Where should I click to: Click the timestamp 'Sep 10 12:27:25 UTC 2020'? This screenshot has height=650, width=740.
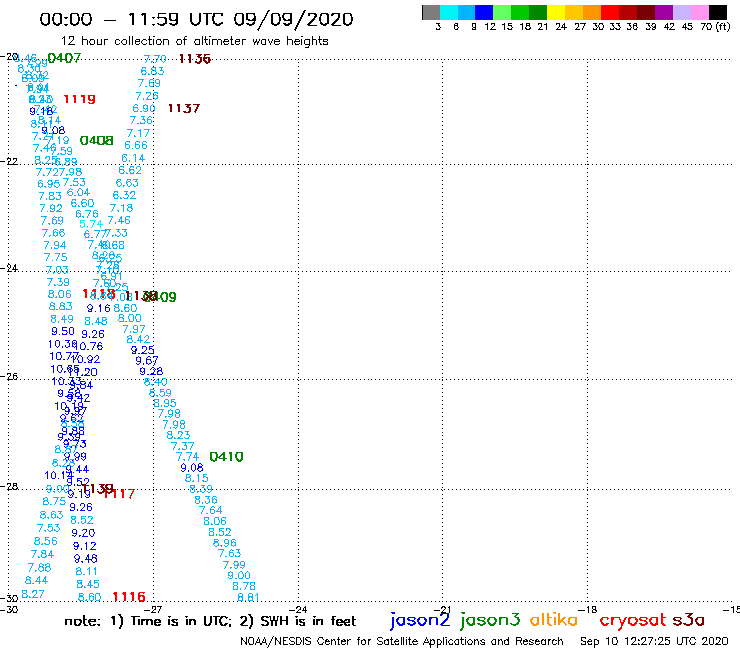coord(654,642)
